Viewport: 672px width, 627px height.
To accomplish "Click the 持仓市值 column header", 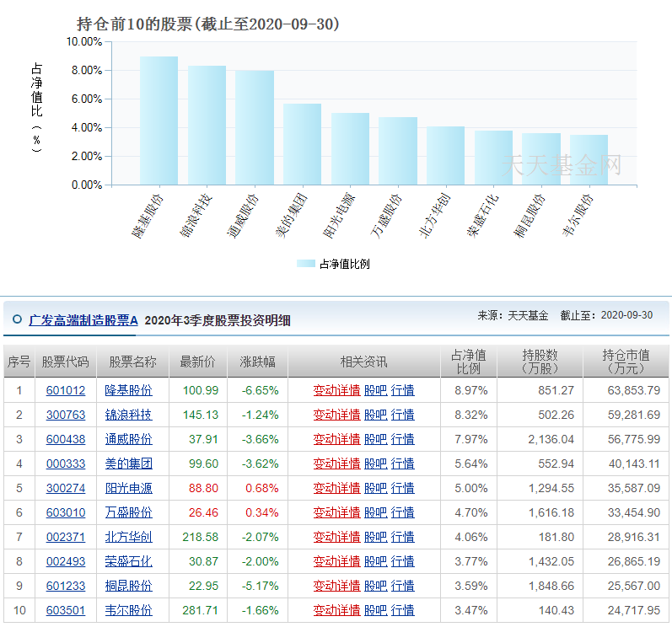I will pyautogui.click(x=626, y=362).
